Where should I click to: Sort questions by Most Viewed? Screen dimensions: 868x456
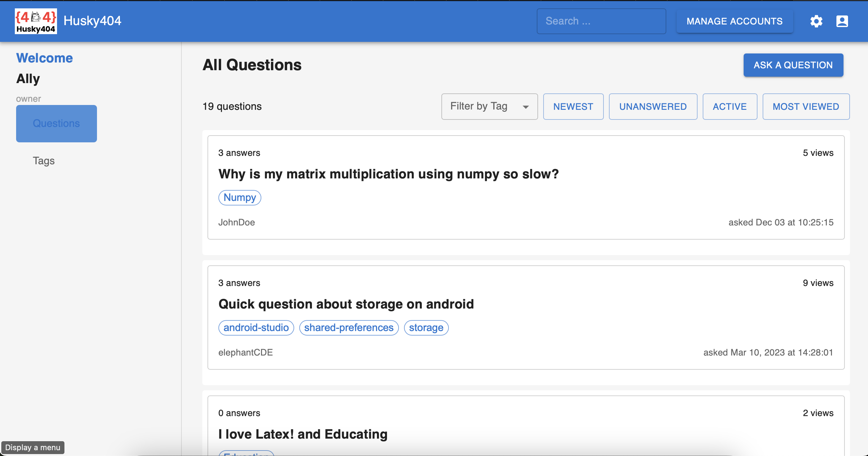[x=805, y=106]
